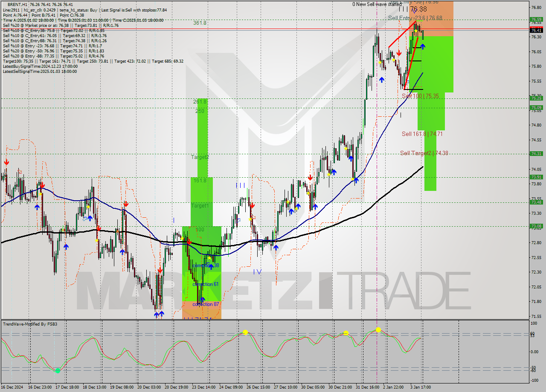
Task: Click the 'Target100: 75.35' targets line
Action: 93,61
